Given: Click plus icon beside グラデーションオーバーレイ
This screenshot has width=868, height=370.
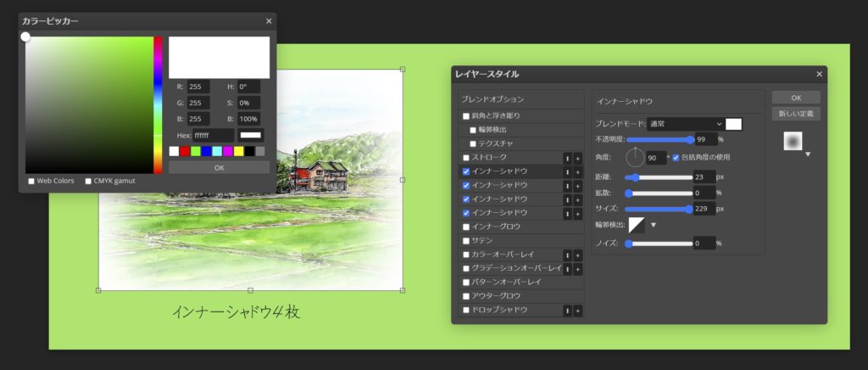Looking at the screenshot, I should click(x=578, y=268).
